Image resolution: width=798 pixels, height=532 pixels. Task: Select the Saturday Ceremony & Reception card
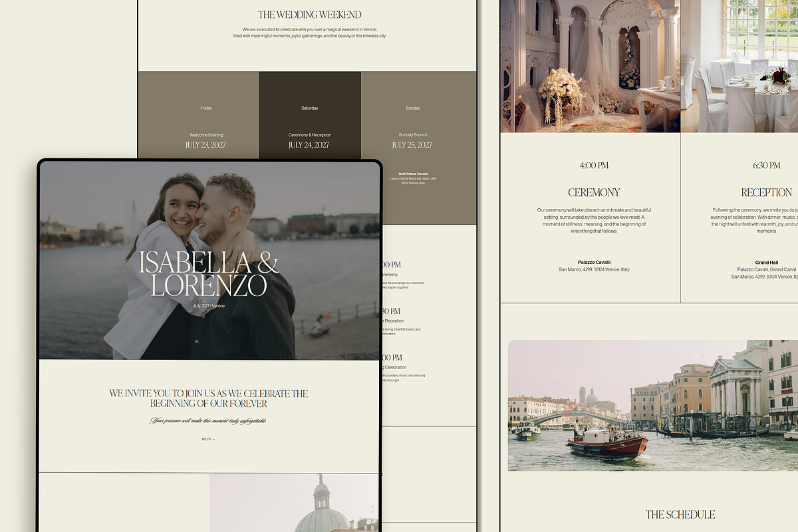coord(310,115)
